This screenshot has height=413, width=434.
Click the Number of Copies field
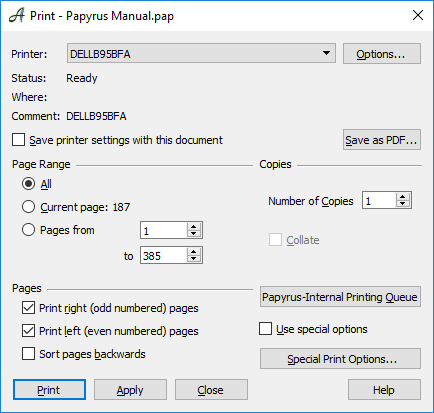(379, 201)
